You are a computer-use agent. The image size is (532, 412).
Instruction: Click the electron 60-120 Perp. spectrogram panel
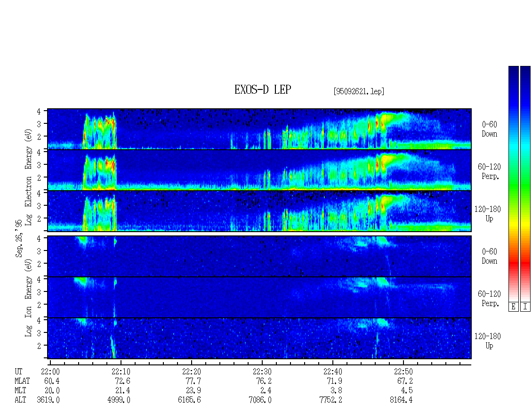pos(259,170)
